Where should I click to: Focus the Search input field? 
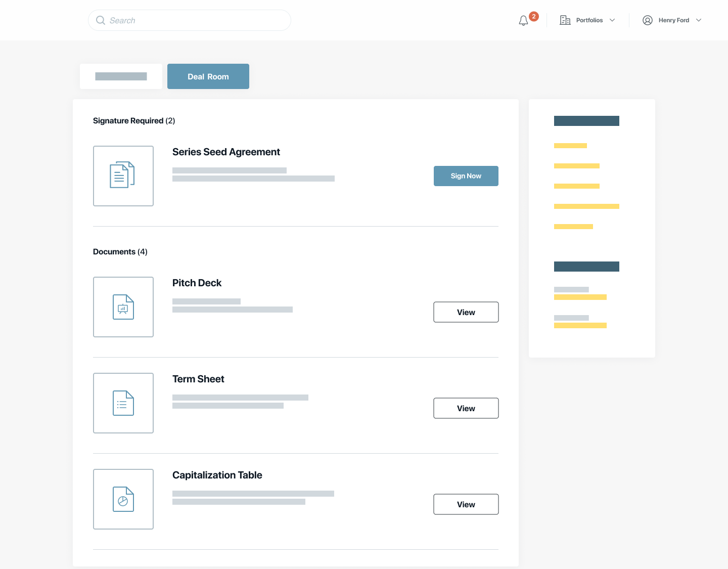(x=197, y=20)
